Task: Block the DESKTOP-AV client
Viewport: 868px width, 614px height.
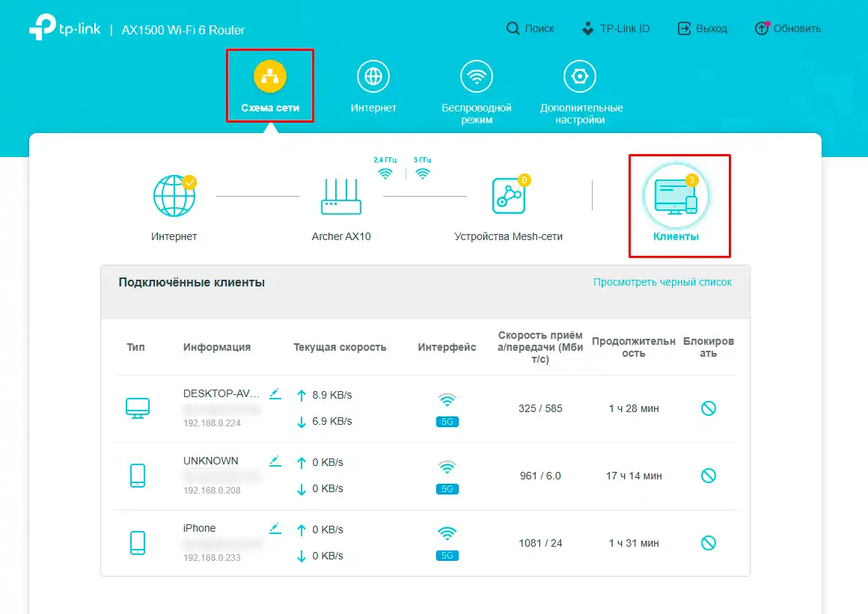Action: (x=708, y=408)
